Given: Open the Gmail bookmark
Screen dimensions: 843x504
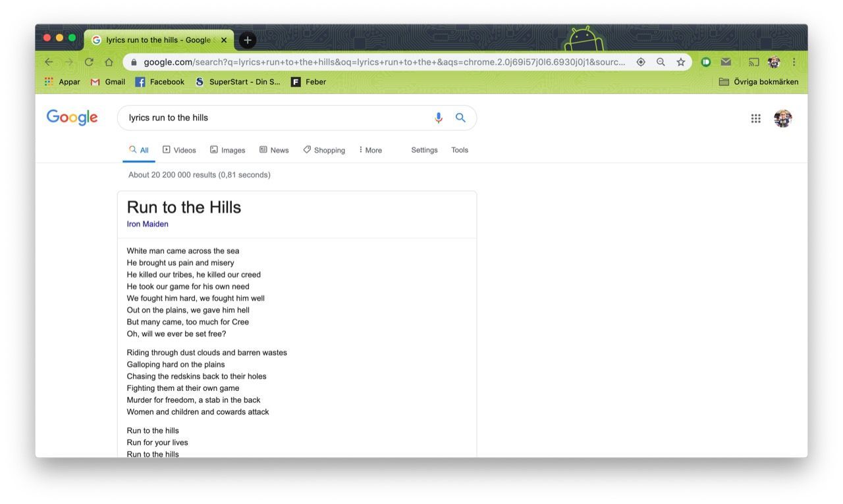Looking at the screenshot, I should point(108,82).
